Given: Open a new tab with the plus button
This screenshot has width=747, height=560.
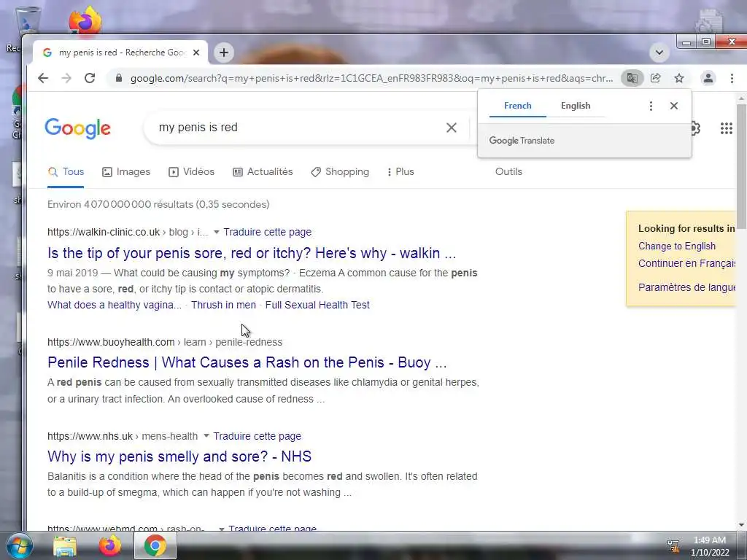Looking at the screenshot, I should 224,52.
